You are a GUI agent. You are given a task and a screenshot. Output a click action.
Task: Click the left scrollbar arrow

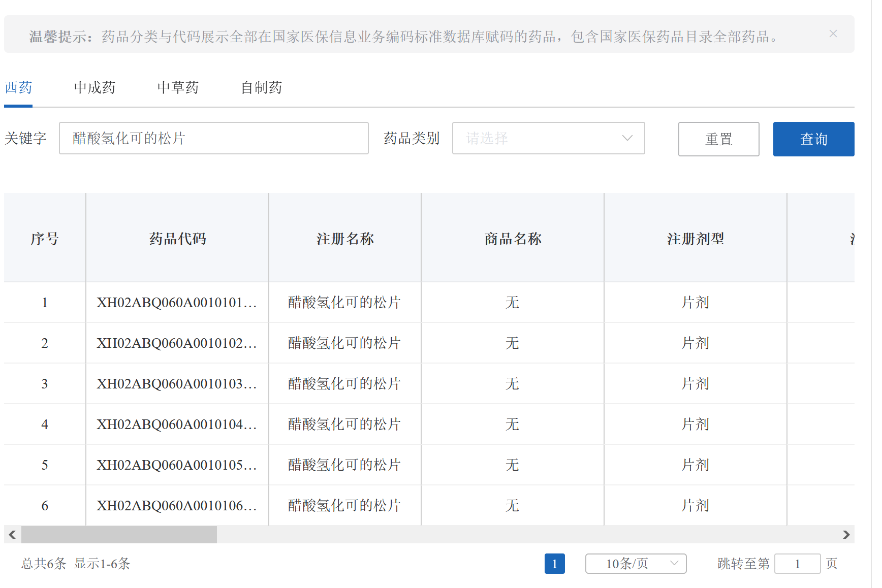tap(12, 534)
